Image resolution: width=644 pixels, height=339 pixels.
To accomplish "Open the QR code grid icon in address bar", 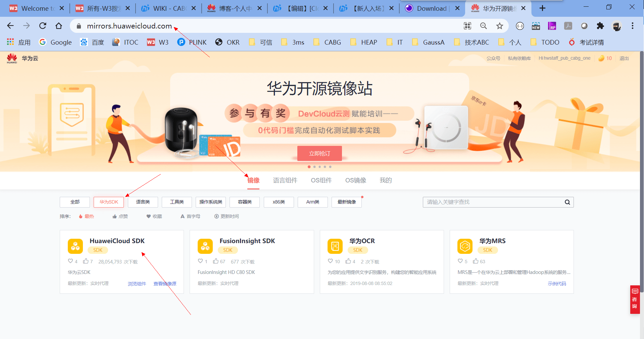I will coord(467,26).
